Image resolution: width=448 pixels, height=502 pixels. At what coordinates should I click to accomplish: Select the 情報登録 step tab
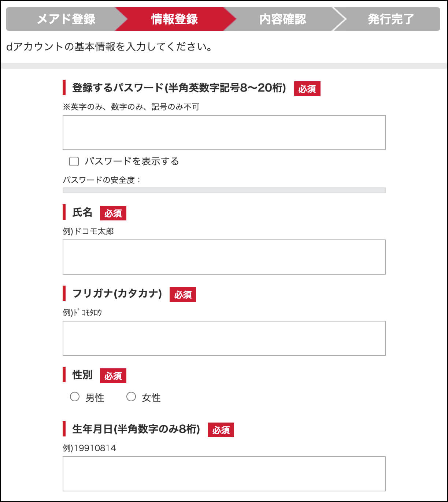pyautogui.click(x=174, y=19)
